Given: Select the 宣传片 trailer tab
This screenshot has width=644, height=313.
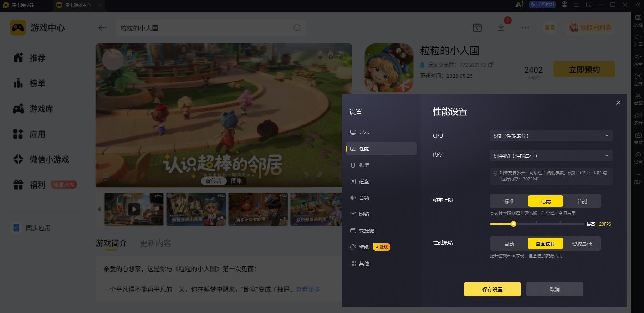Looking at the screenshot, I should pos(213,181).
